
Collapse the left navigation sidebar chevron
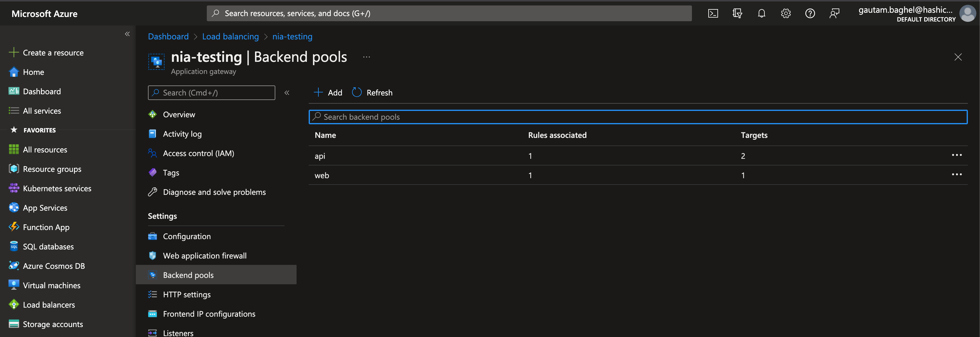click(x=127, y=34)
